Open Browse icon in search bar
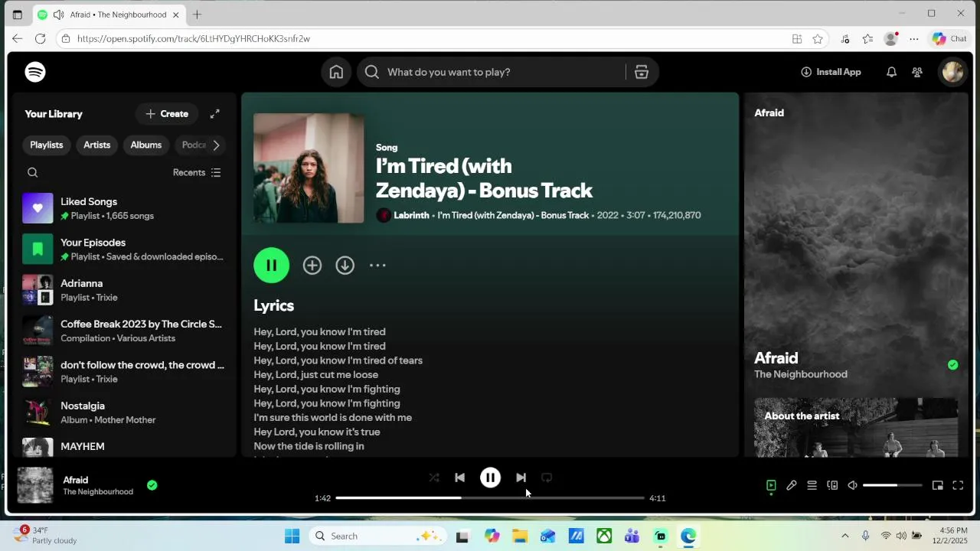Screen dimensions: 980x551 642,72
